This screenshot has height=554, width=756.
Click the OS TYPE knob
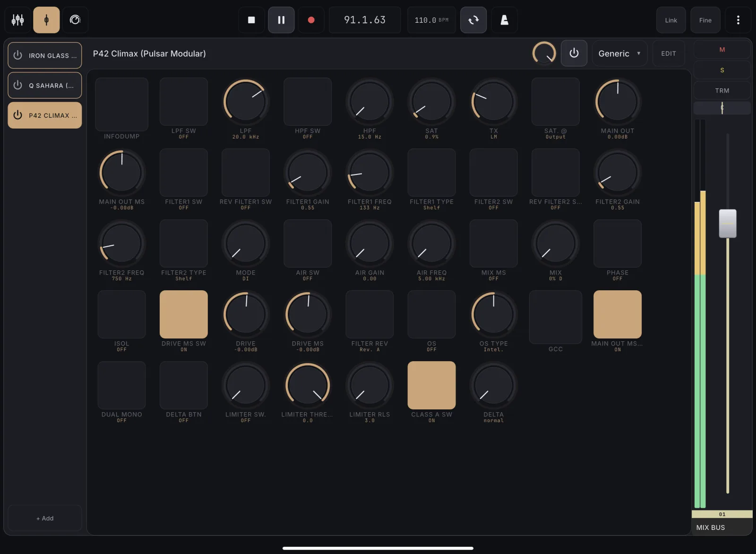coord(494,314)
